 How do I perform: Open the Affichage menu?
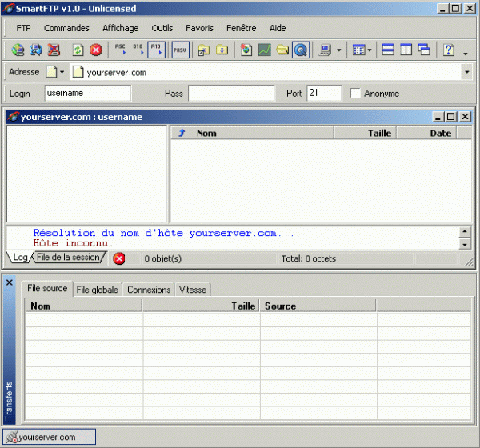[121, 28]
